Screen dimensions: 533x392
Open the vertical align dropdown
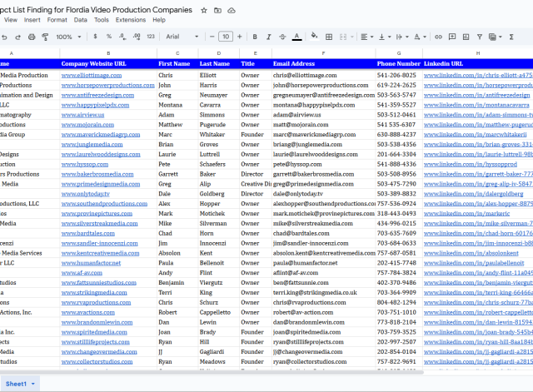pos(385,37)
